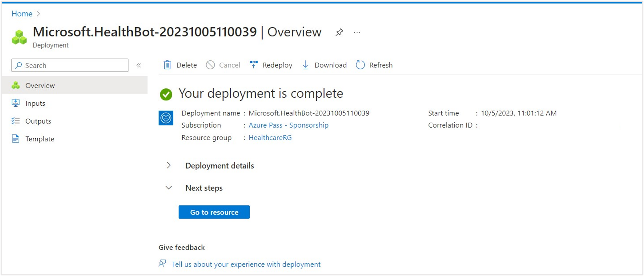Viewport: 644px width, 276px height.
Task: Click the feedback person icon
Action: pyautogui.click(x=162, y=263)
